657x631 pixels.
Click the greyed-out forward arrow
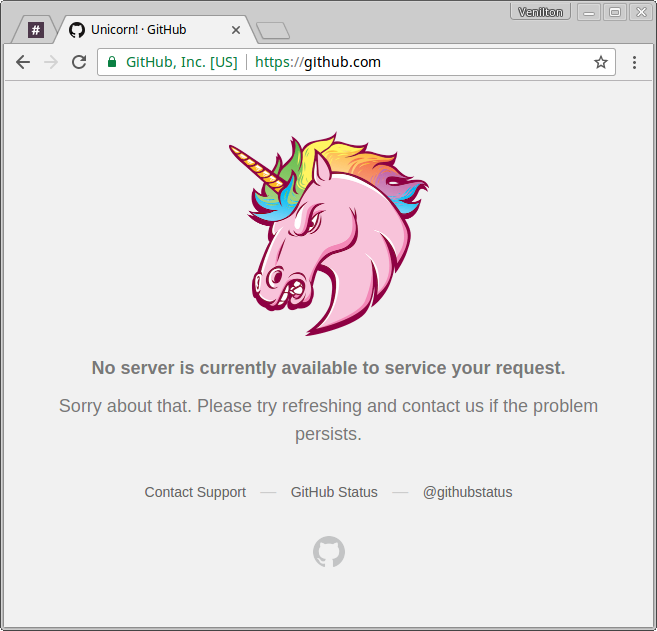51,62
